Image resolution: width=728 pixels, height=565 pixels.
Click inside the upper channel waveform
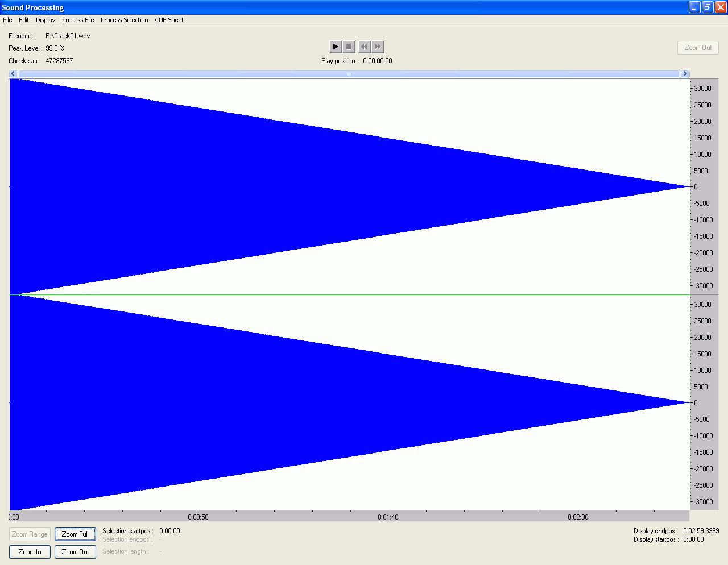(227, 186)
